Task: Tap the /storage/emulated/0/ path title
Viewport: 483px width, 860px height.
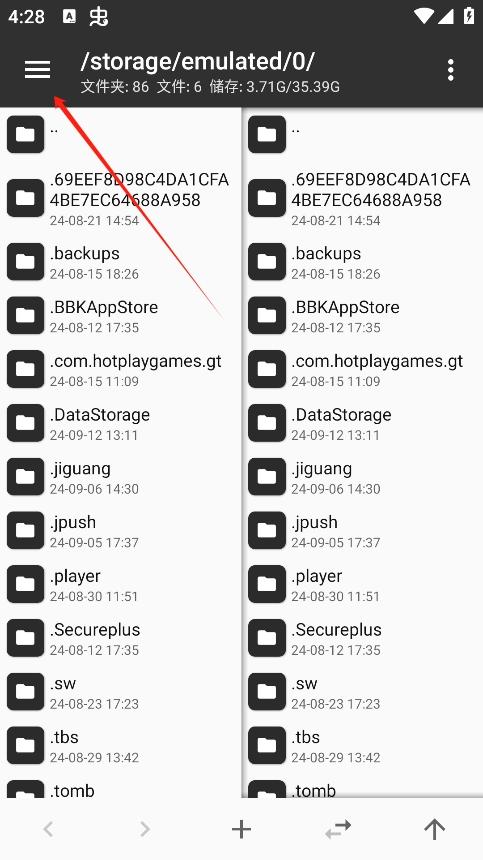Action: (197, 61)
